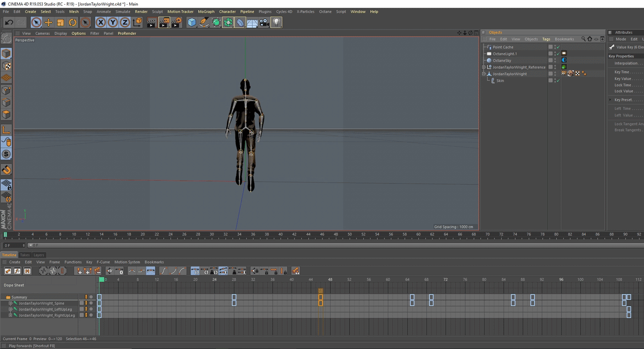644x349 pixels.
Task: Toggle the Skin object enable checkmark
Action: 558,81
